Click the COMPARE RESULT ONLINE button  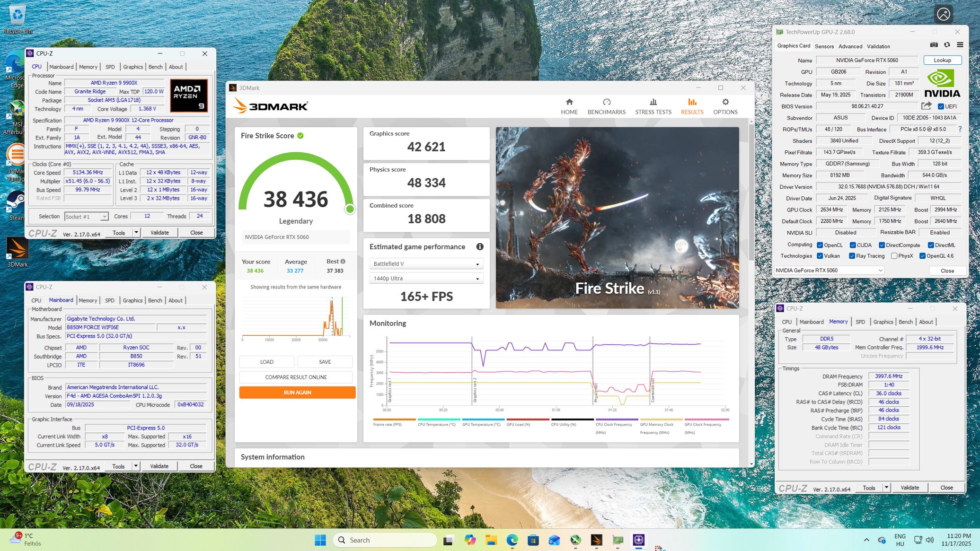(296, 377)
